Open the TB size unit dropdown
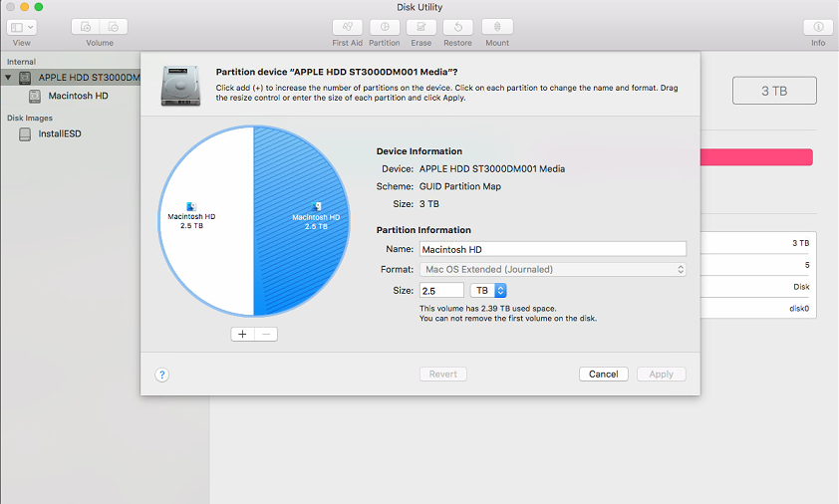Viewport: 839px width, 504px height. 488,291
